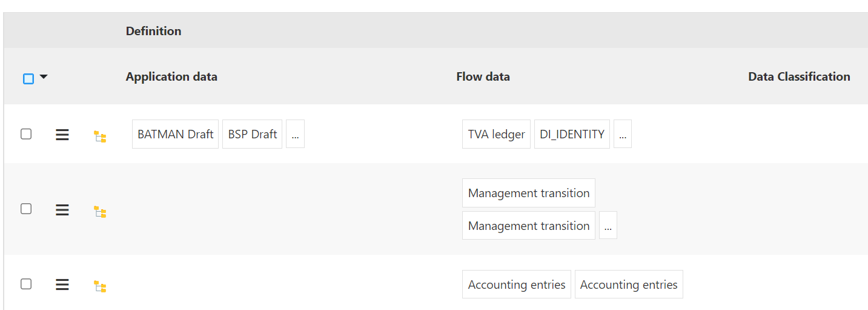The image size is (868, 310).
Task: Tick checkbox for the Management transition row
Action: [26, 209]
